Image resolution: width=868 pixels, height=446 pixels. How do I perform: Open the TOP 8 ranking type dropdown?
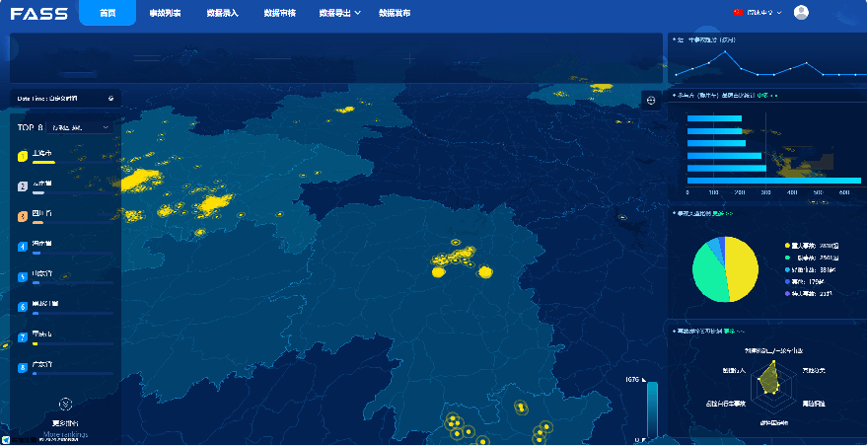tap(81, 127)
